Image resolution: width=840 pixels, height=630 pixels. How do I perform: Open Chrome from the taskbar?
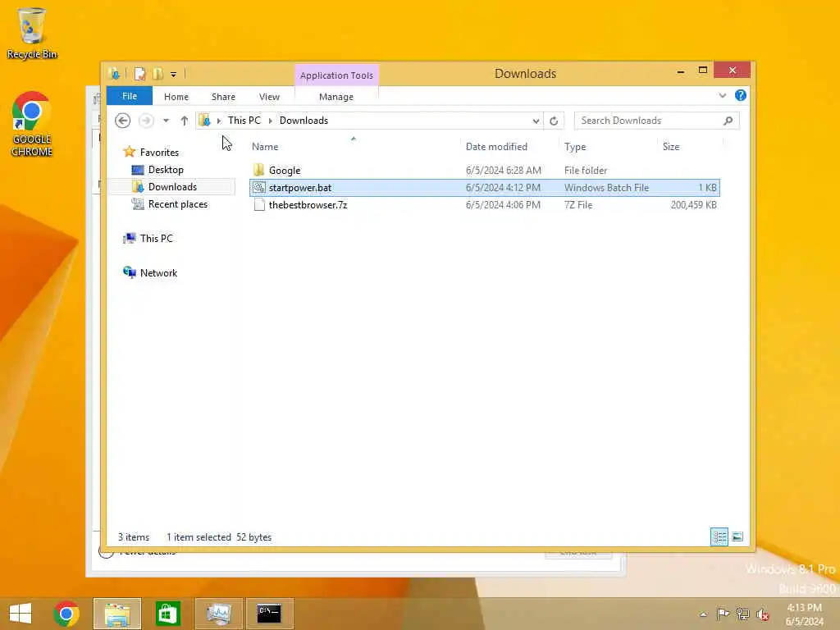(x=66, y=614)
